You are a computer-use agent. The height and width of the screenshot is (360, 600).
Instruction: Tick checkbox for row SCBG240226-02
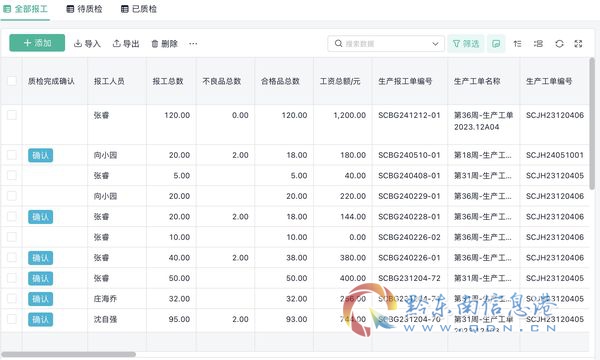(12, 237)
